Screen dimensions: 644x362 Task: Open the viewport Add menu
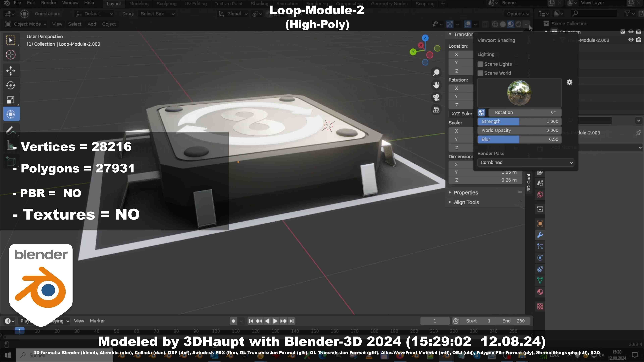coord(92,24)
